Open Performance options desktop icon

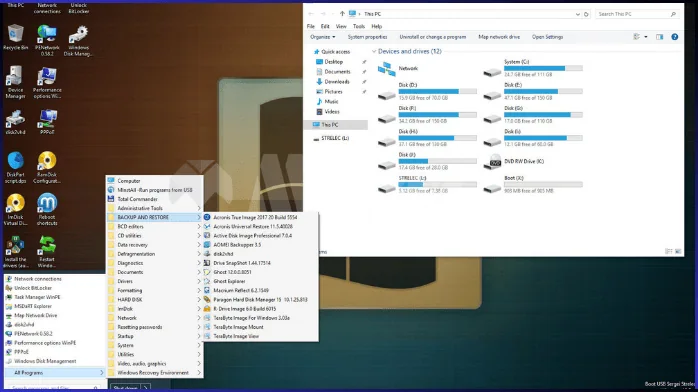(x=47, y=83)
